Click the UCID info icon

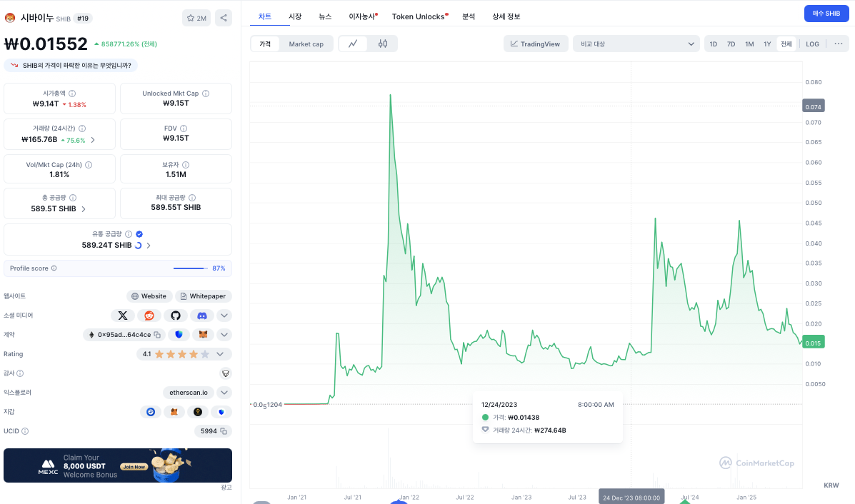(x=25, y=431)
